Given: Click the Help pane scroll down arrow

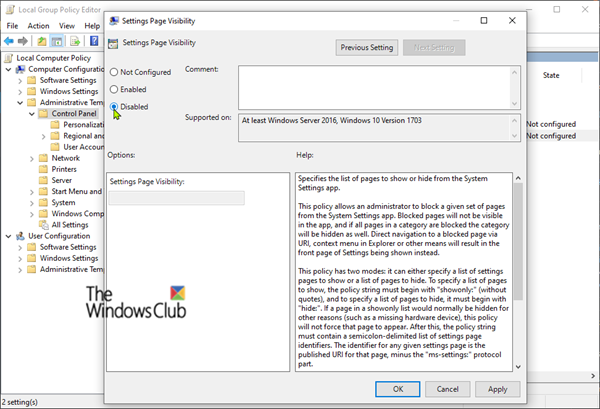Looking at the screenshot, I should coord(518,367).
